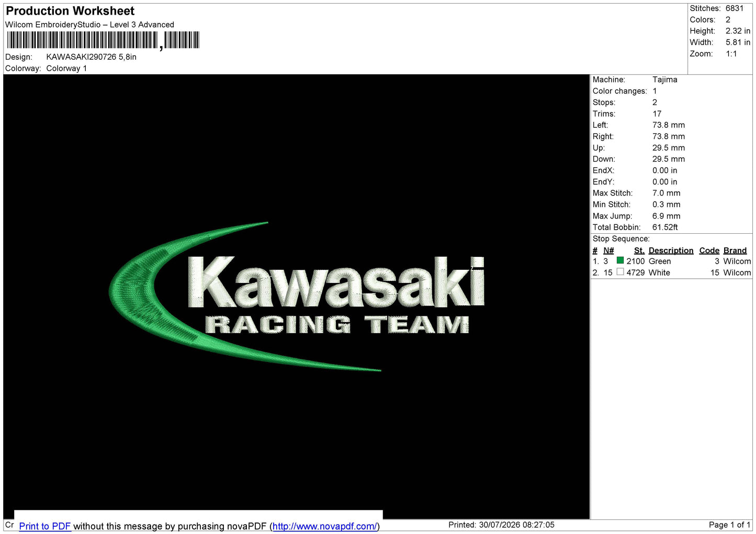Click the 4729 stitch count for White
Viewport: 756px width, 534px height.
point(636,272)
